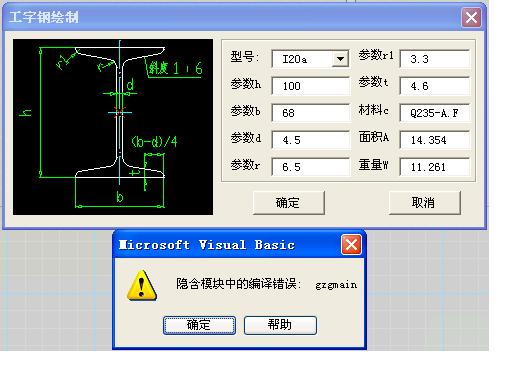Select the 材料c field Q235-A.F
The height and width of the screenshot is (384, 512).
pos(435,113)
